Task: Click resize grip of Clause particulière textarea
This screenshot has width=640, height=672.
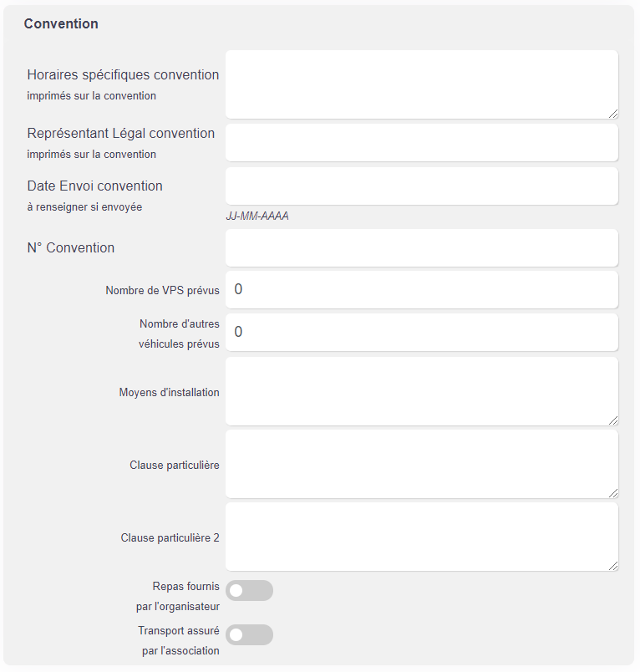Action: [x=613, y=493]
